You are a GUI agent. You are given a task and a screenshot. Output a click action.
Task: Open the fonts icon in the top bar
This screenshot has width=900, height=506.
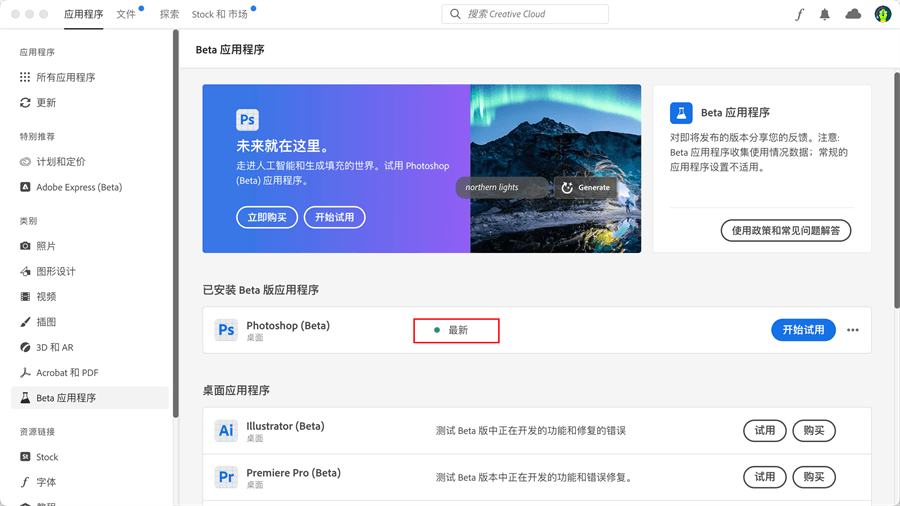point(800,14)
